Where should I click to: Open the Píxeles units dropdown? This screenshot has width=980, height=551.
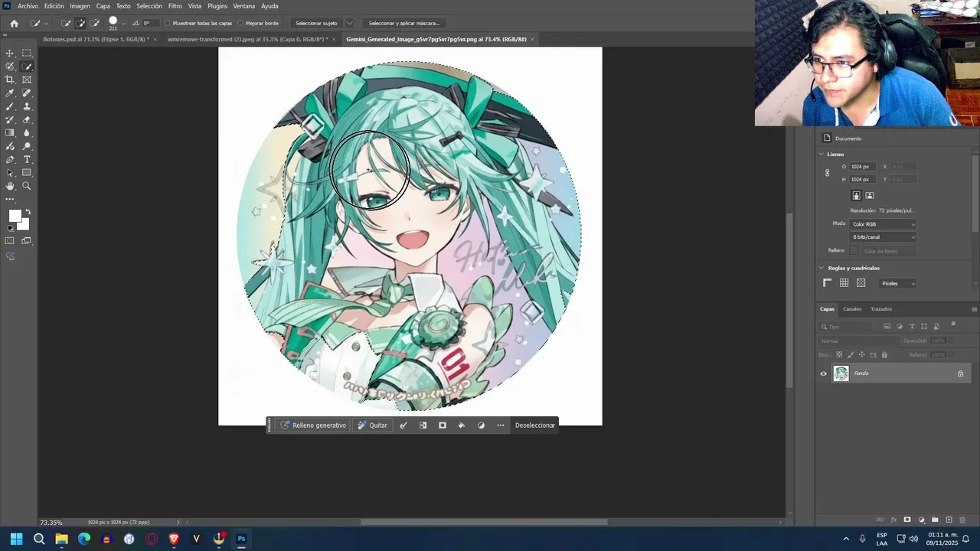(x=897, y=283)
